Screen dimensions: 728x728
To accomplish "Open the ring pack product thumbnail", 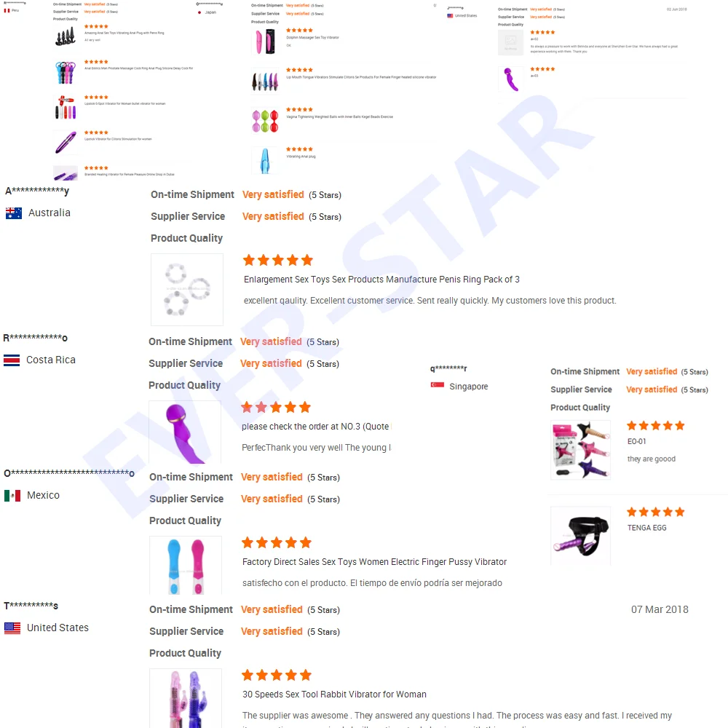I will click(x=186, y=290).
